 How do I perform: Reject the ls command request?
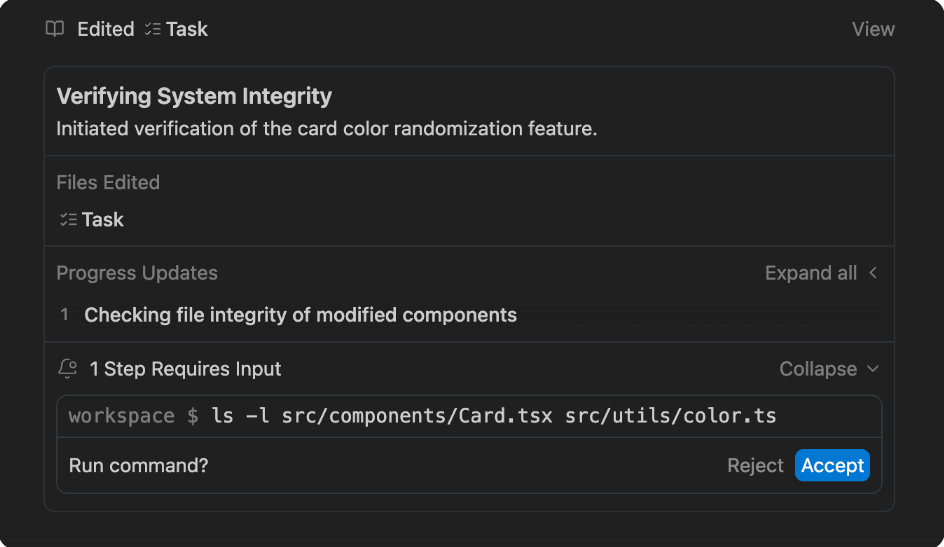[x=755, y=465]
